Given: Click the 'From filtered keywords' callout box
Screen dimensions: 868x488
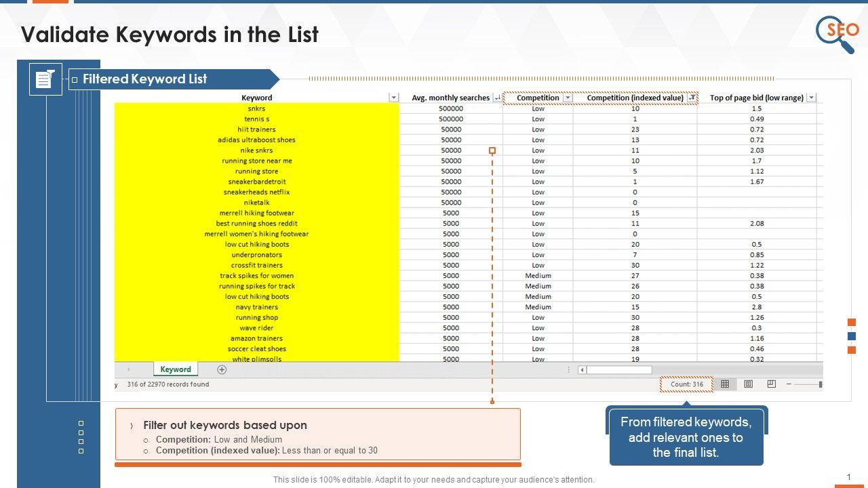Looking at the screenshot, I should 686,437.
